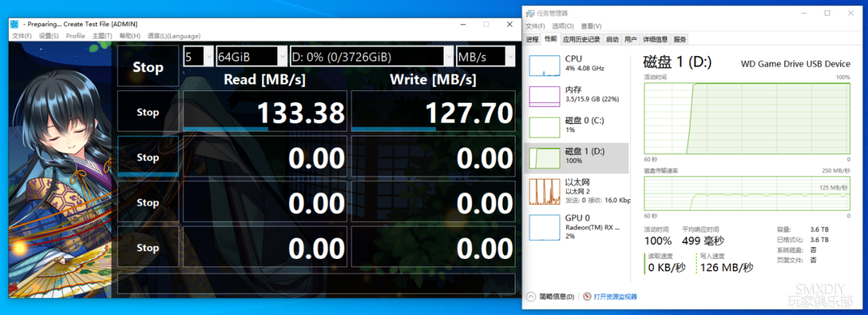
Task: Select the CPU usage graph thumbnail
Action: [544, 66]
